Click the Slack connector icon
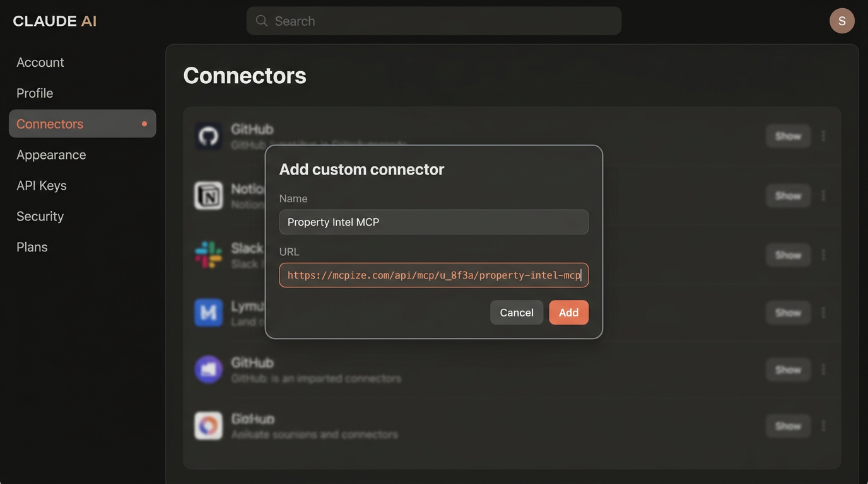The width and height of the screenshot is (868, 484). pos(208,255)
